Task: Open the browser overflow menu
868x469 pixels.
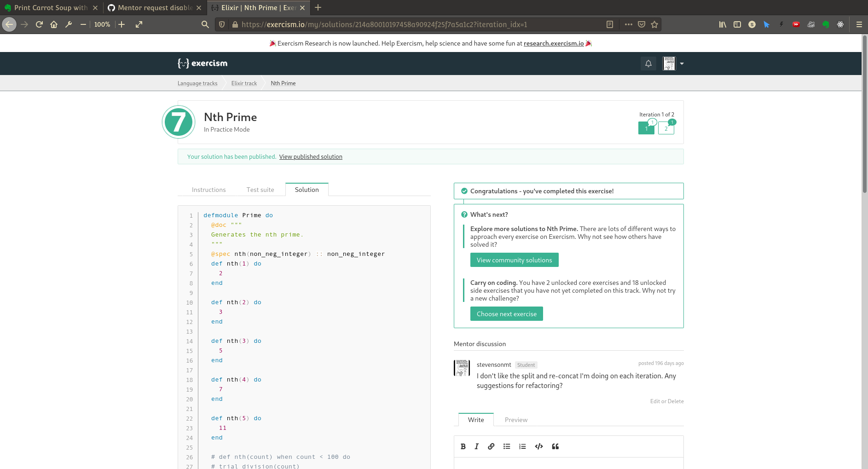Action: [x=628, y=24]
